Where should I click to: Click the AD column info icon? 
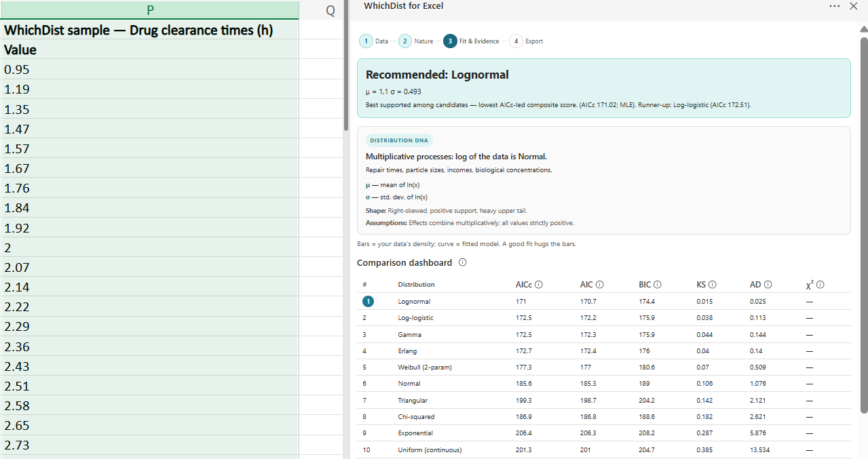click(x=768, y=285)
